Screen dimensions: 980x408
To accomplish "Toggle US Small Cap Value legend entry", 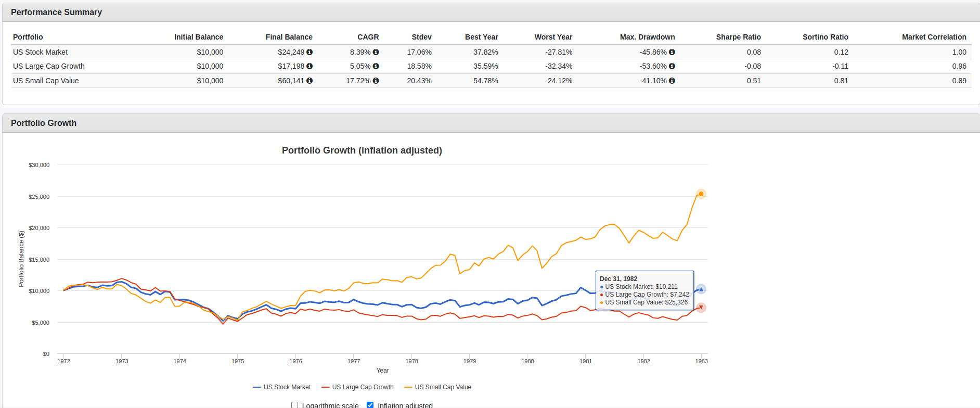I will [437, 387].
